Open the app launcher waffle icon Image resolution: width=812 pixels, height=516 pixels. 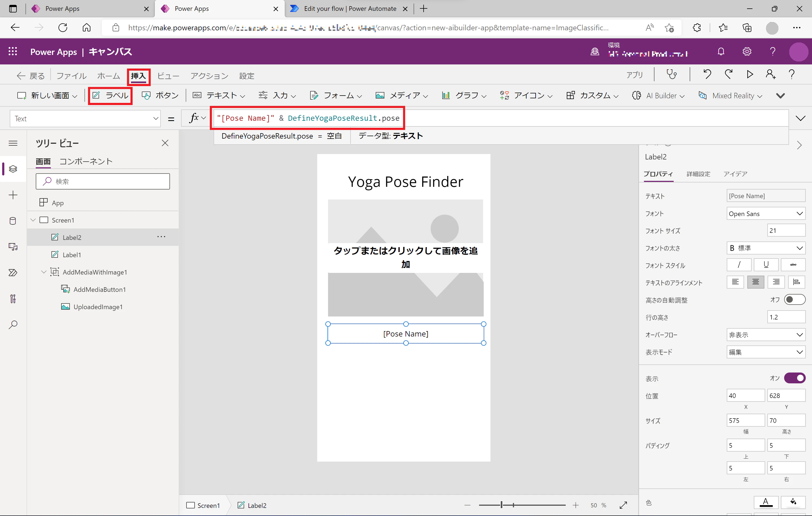[13, 51]
